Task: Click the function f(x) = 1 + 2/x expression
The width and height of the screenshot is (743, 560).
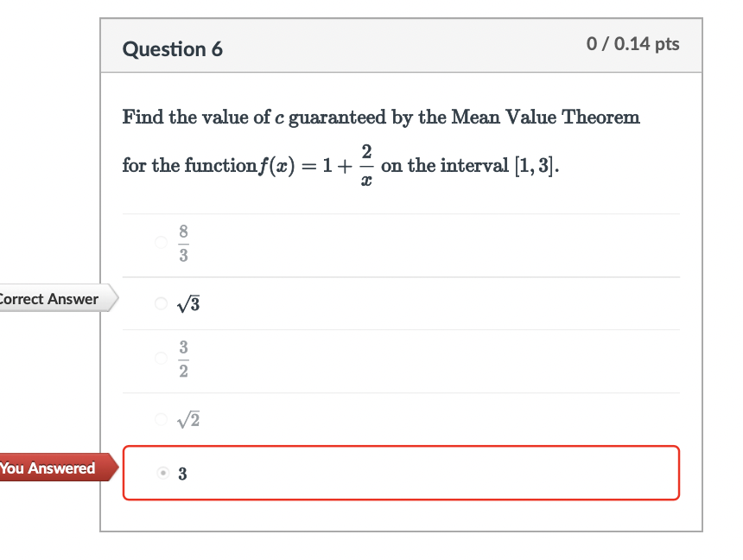Action: (x=320, y=162)
